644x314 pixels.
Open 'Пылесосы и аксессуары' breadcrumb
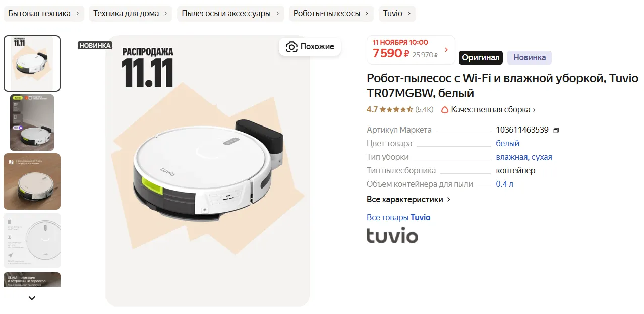(x=230, y=14)
